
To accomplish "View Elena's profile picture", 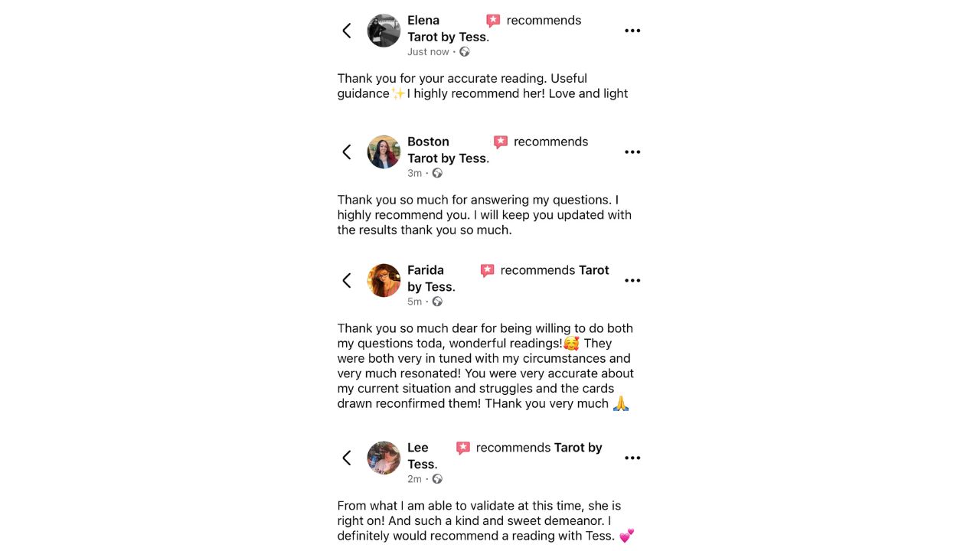I will point(384,31).
